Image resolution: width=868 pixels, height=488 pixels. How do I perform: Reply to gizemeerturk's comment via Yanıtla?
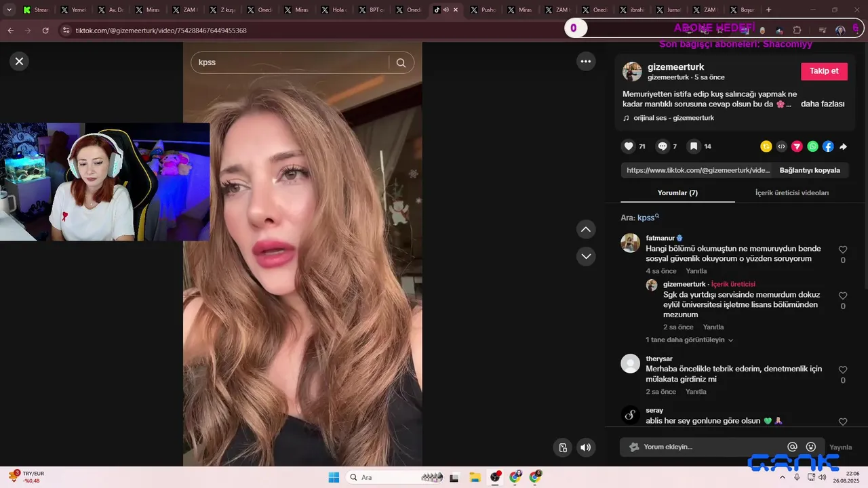(x=713, y=327)
